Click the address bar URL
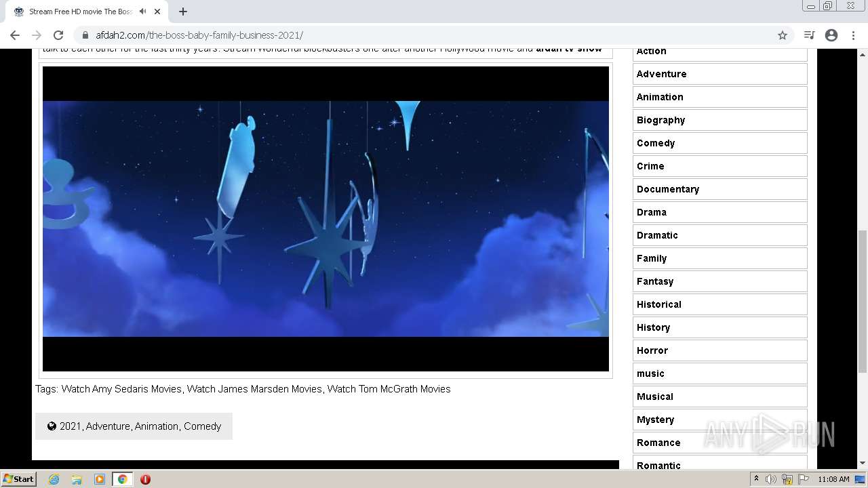This screenshot has width=868, height=488. point(199,35)
